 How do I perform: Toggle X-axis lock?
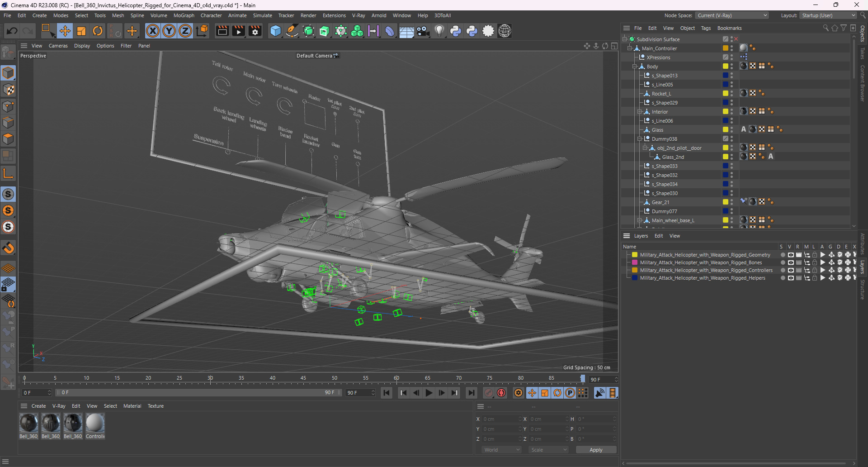[153, 31]
